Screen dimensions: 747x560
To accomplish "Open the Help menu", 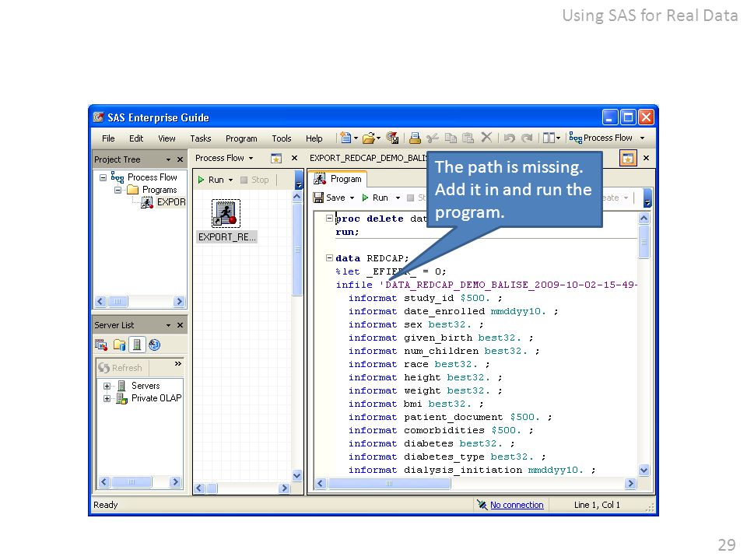I will [x=314, y=138].
